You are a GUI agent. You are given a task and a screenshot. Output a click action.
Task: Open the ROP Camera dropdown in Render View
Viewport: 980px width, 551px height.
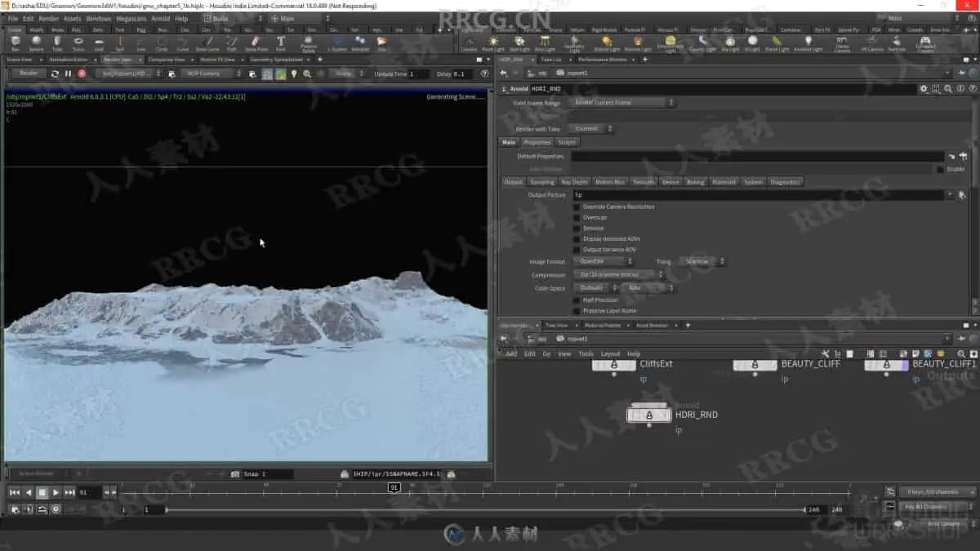coord(212,73)
